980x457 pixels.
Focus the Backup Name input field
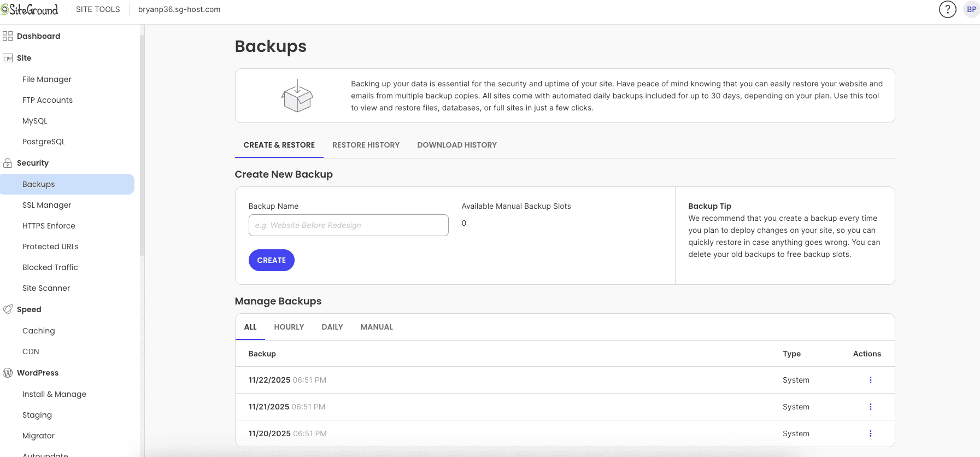(x=349, y=225)
